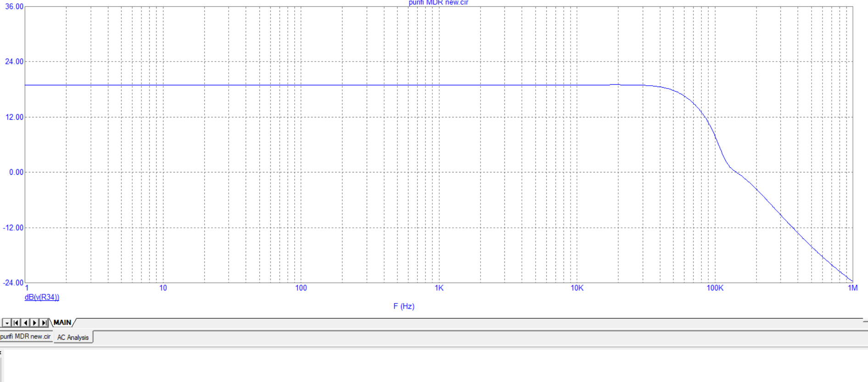This screenshot has width=868, height=382.
Task: Switch to purifi MDR new.cir tab
Action: coord(26,337)
